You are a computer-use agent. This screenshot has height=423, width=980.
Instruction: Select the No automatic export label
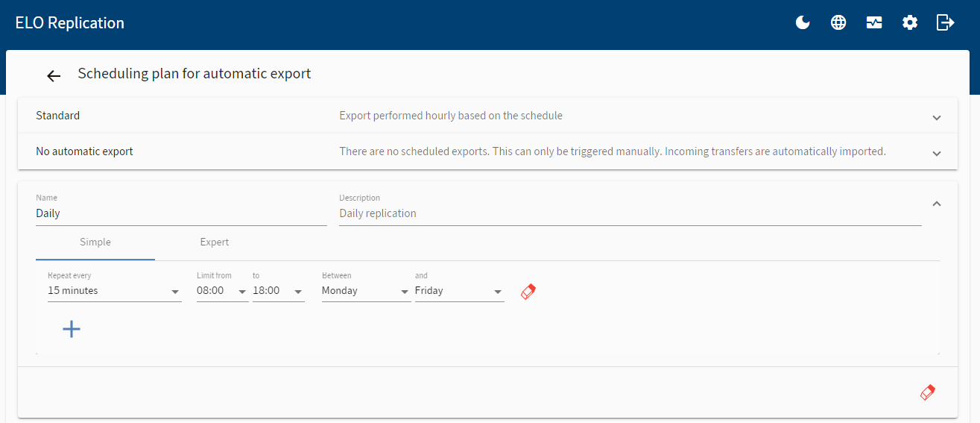click(85, 151)
